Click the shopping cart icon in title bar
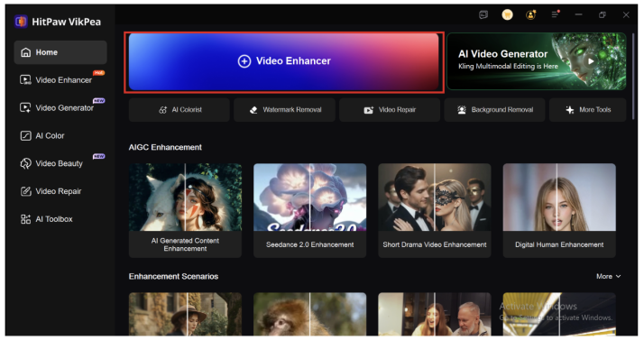Screen dimensions: 644x340 [507, 14]
